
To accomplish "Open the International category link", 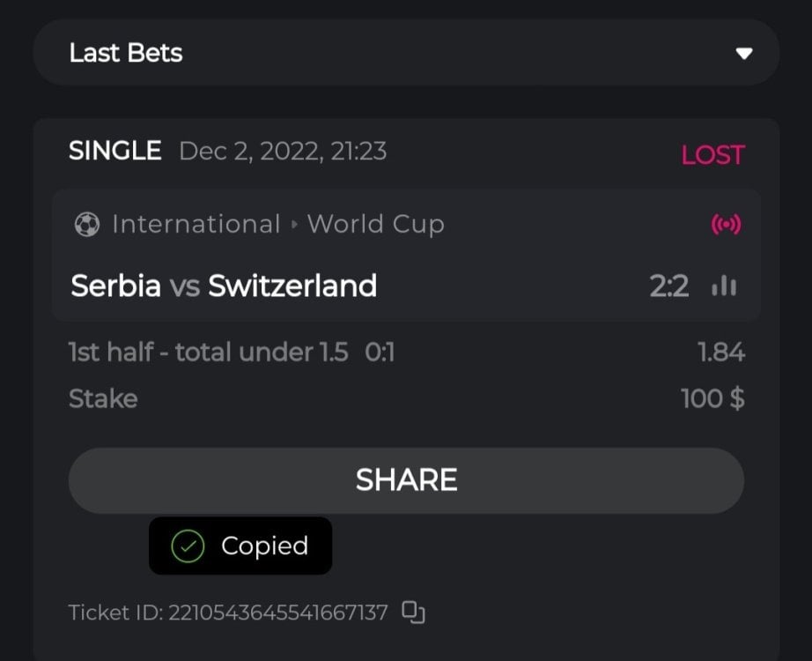I will tap(196, 225).
